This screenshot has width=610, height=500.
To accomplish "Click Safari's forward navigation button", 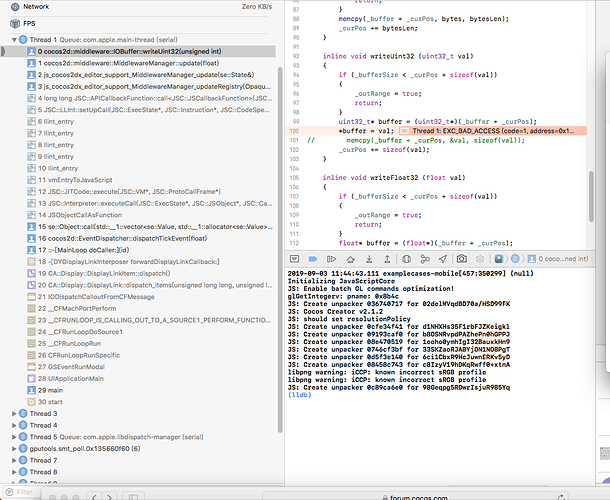I will [x=110, y=496].
